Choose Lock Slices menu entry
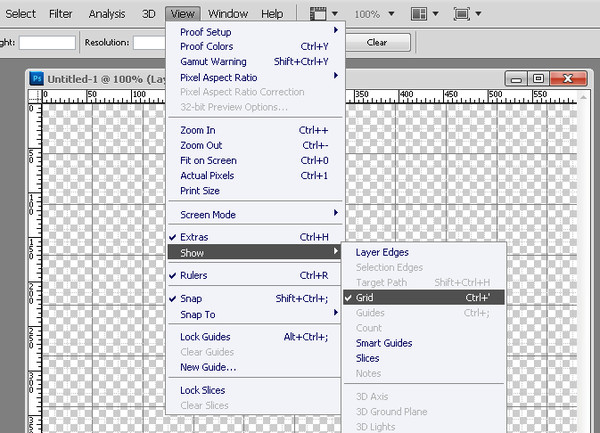 (256, 390)
